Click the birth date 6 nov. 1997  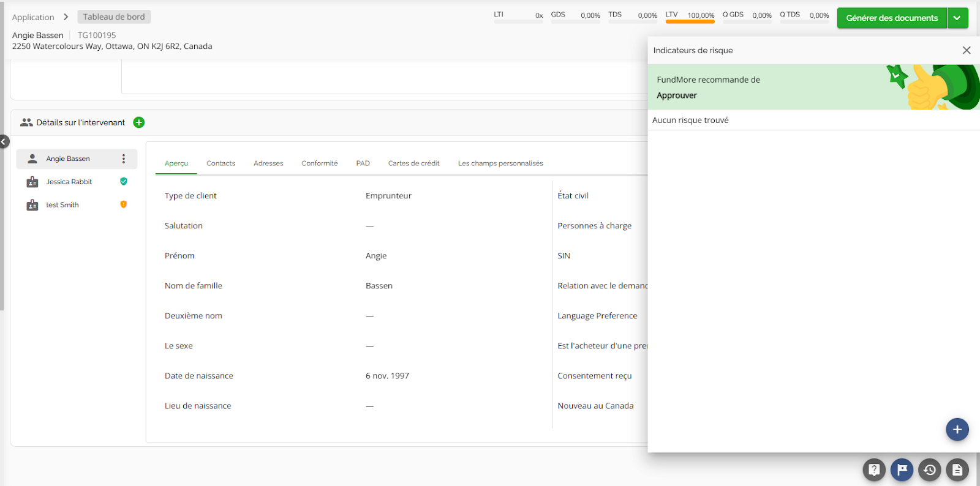click(387, 376)
